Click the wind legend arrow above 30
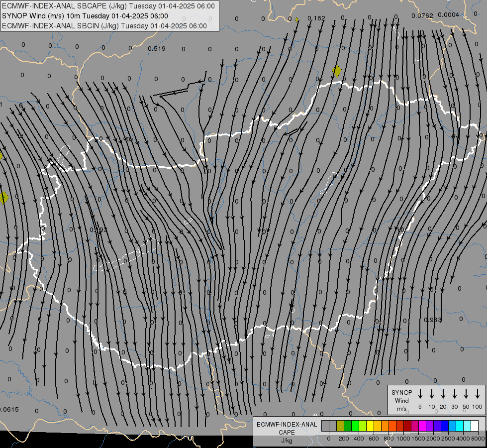This screenshot has width=487, height=448. pos(454,394)
